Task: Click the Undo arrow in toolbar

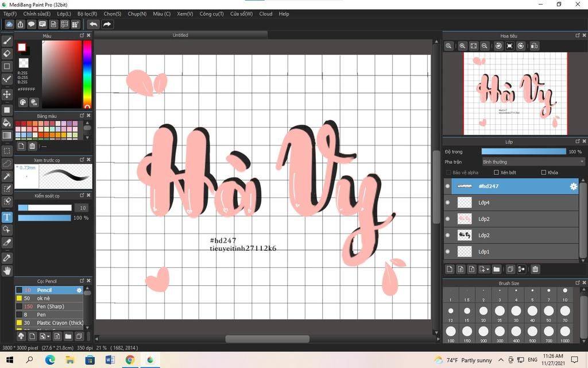Action: [x=93, y=24]
